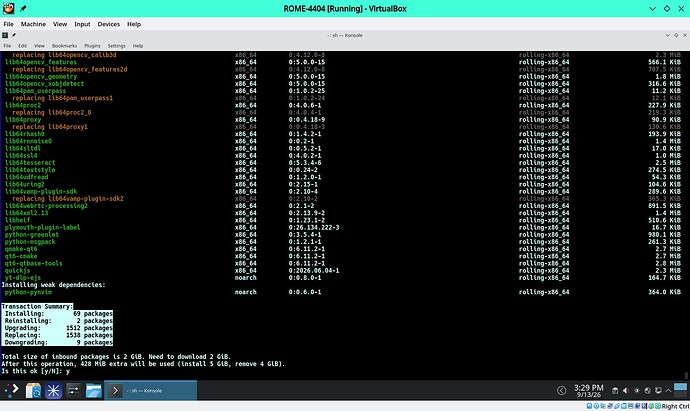Click the quickjs package name
The height and width of the screenshot is (411, 690).
[x=17, y=271]
